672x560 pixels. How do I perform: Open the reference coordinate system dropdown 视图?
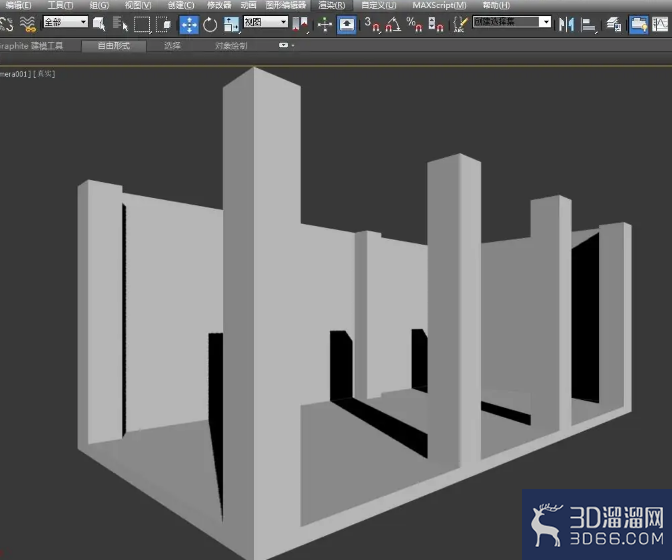(266, 22)
